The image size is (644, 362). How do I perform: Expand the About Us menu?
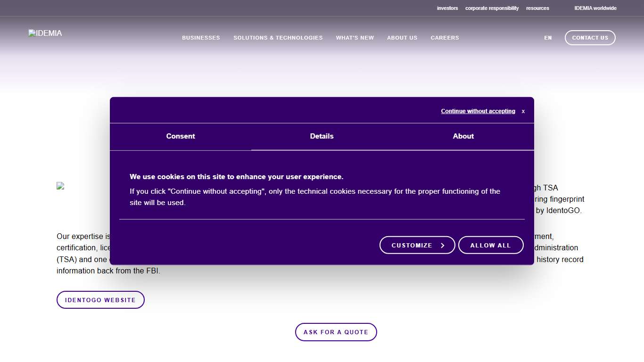point(402,38)
